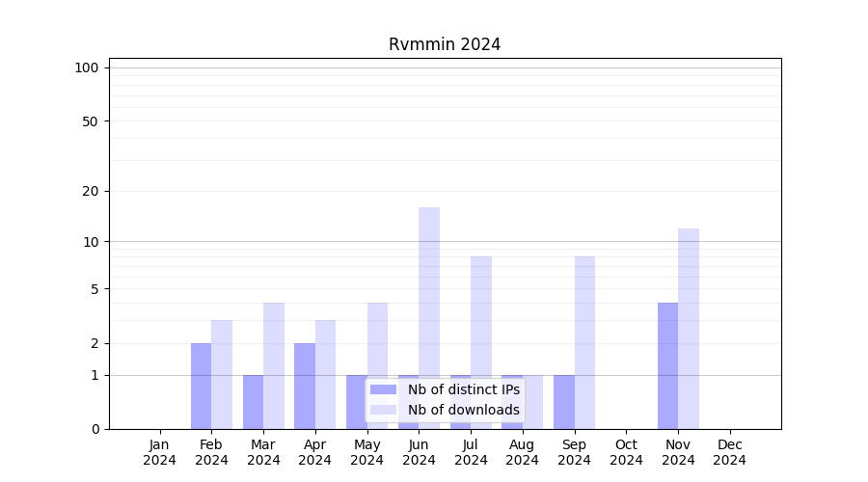
Task: Click the September downloads bar
Action: (x=584, y=342)
